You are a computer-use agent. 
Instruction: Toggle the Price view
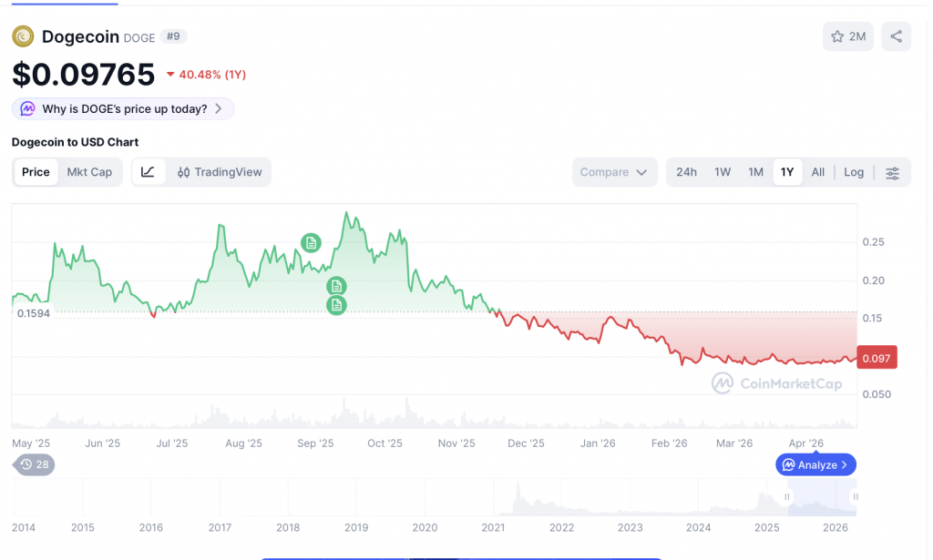tap(36, 172)
